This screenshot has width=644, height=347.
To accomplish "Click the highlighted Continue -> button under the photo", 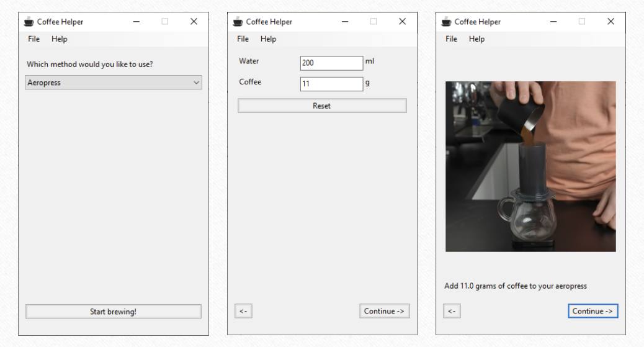I will click(593, 311).
